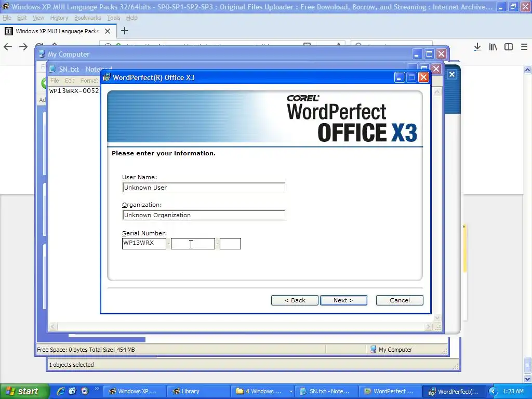532x399 pixels.
Task: Toggle the Firefox sidebar icon
Action: tap(509, 47)
